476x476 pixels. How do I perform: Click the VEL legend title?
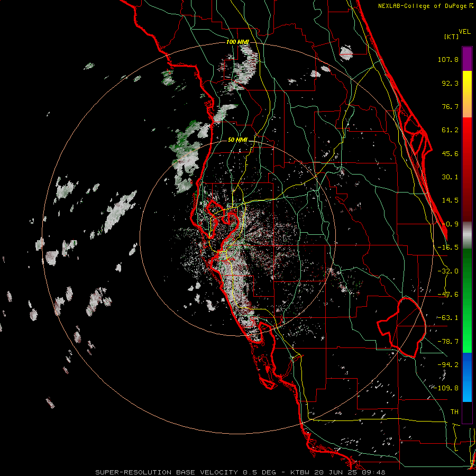[465, 32]
